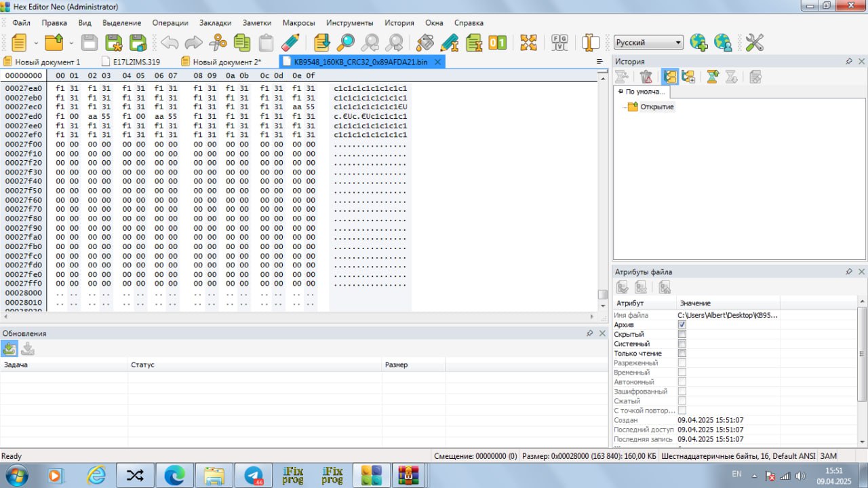Click the green download icon in Обновления panel
The image size is (868, 488).
click(x=9, y=349)
